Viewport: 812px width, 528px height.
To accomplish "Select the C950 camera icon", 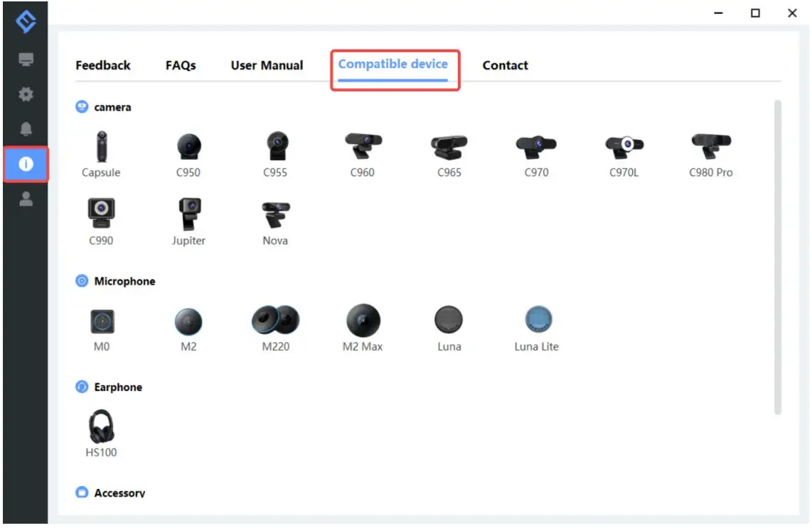I will click(188, 147).
